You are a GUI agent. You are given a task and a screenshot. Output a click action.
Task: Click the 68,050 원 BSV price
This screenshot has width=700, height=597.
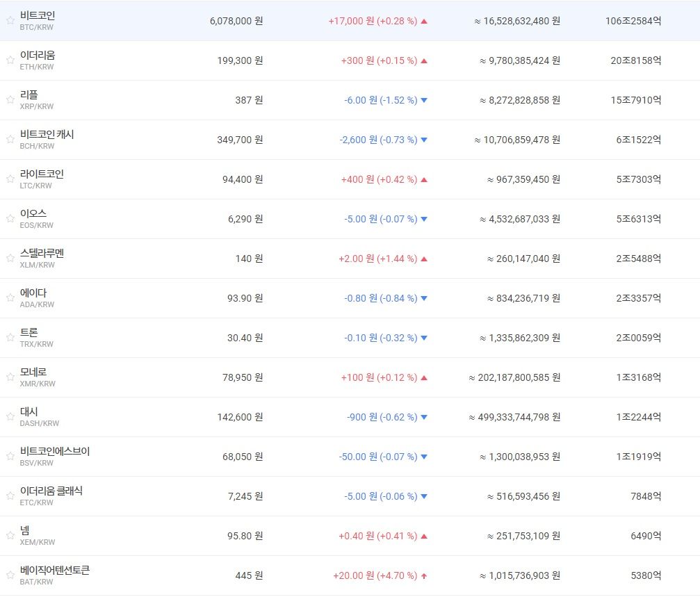[243, 457]
